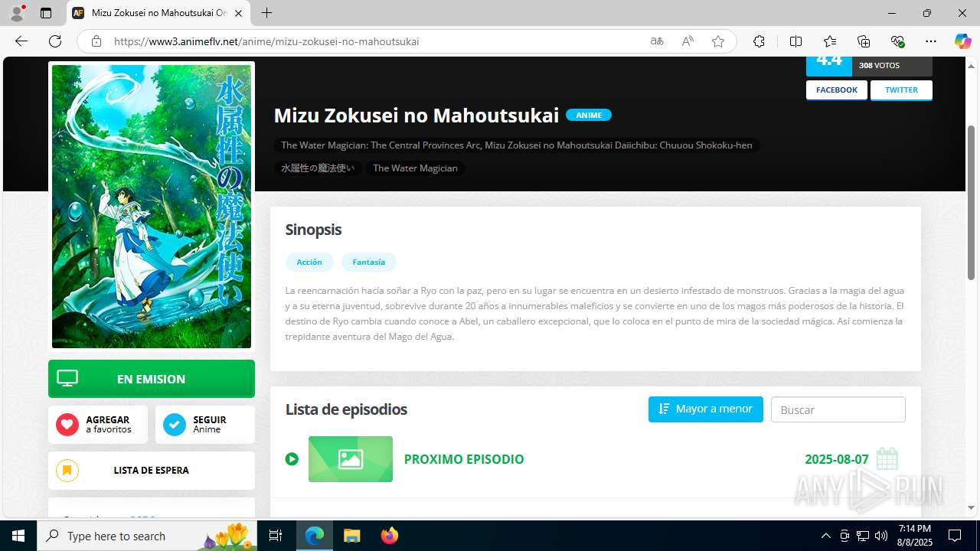The height and width of the screenshot is (551, 980).
Task: Click the calendar icon beside 2025-08-07
Action: pos(887,458)
